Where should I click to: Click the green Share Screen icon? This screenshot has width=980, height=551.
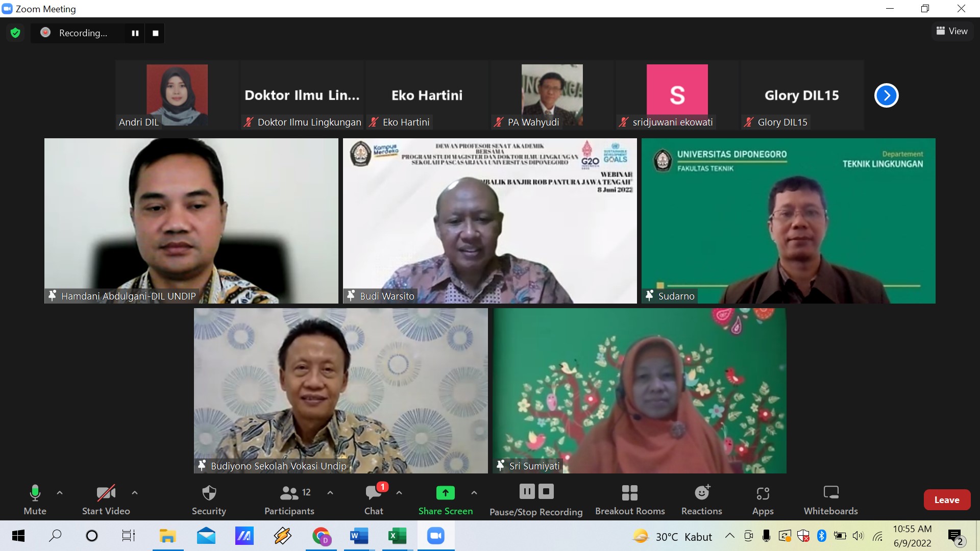pyautogui.click(x=445, y=493)
